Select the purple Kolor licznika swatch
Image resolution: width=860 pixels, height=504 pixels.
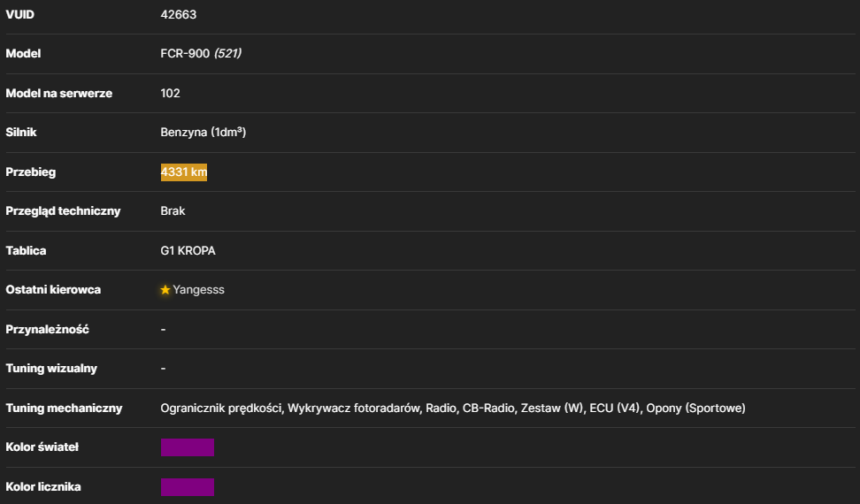(188, 487)
